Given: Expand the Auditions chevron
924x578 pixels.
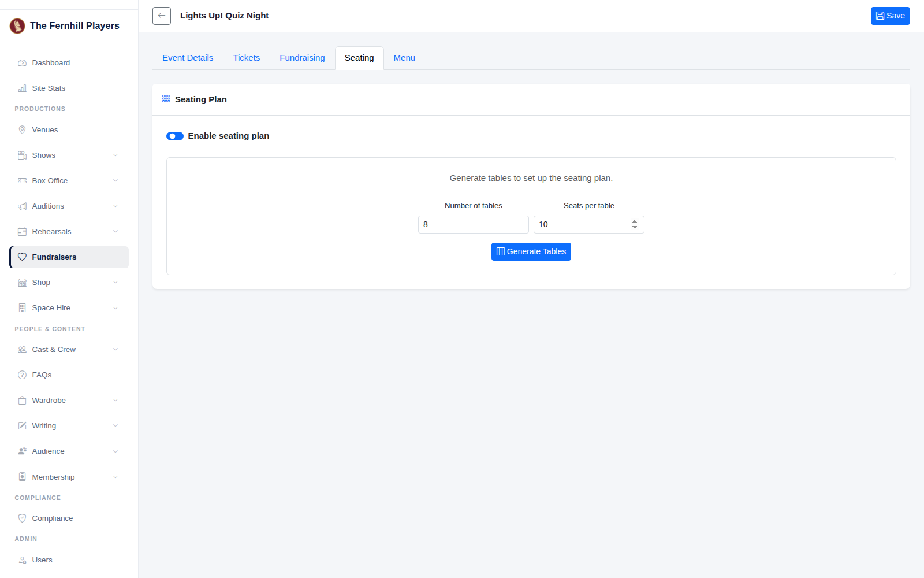Looking at the screenshot, I should pyautogui.click(x=115, y=206).
